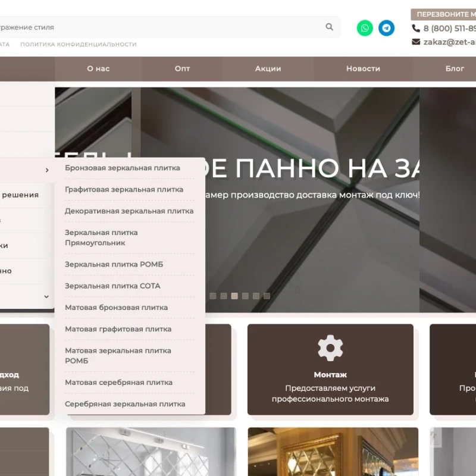Select the third slider dot indicator

(234, 296)
